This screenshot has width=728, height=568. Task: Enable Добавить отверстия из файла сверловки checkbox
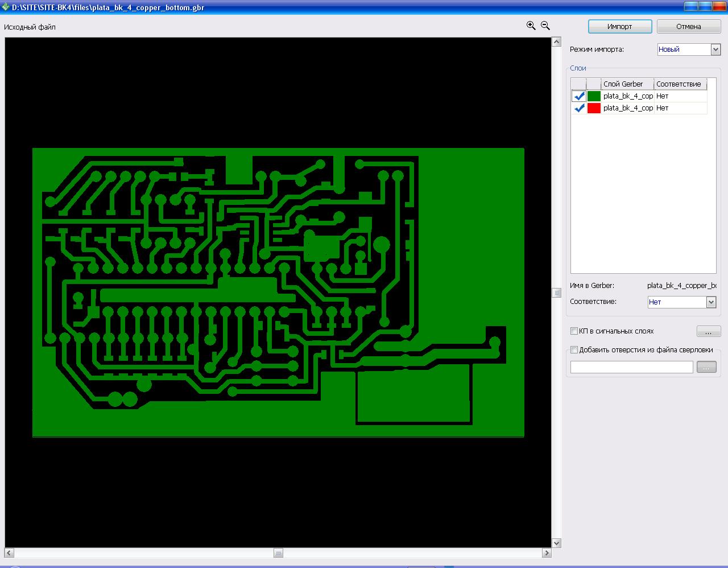coord(574,350)
